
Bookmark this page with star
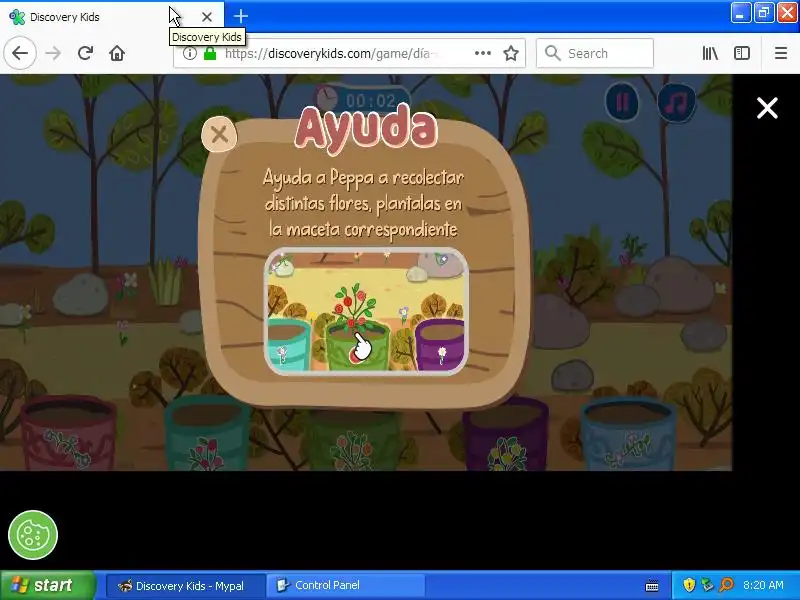511,53
